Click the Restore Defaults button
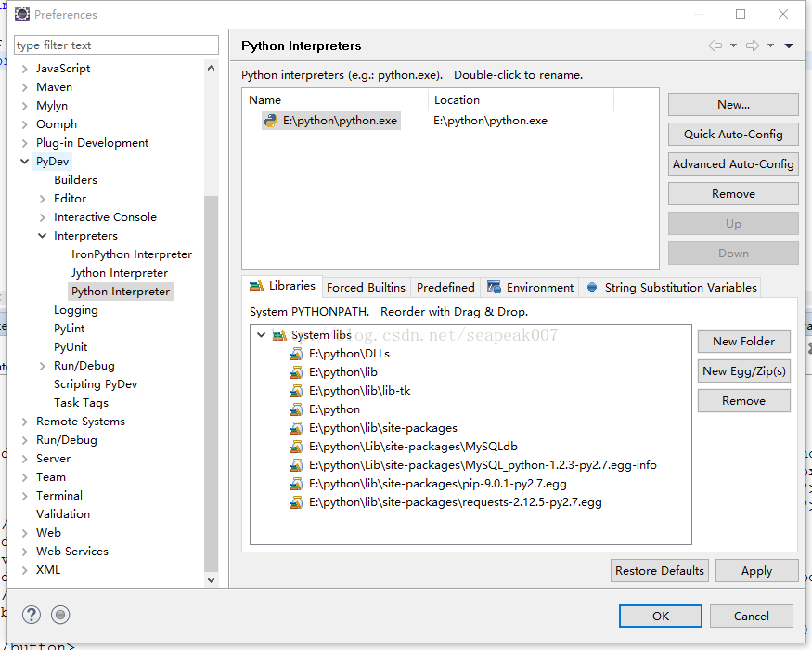 click(x=659, y=571)
